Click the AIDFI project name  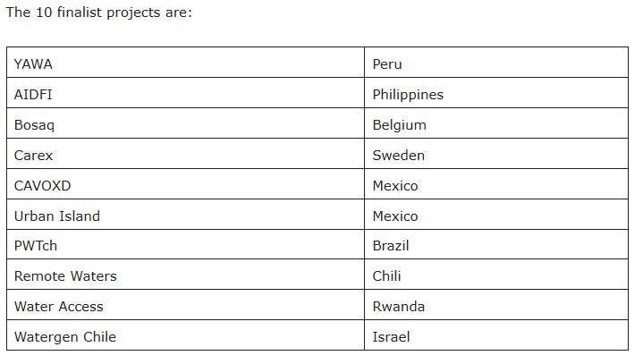pyautogui.click(x=33, y=95)
